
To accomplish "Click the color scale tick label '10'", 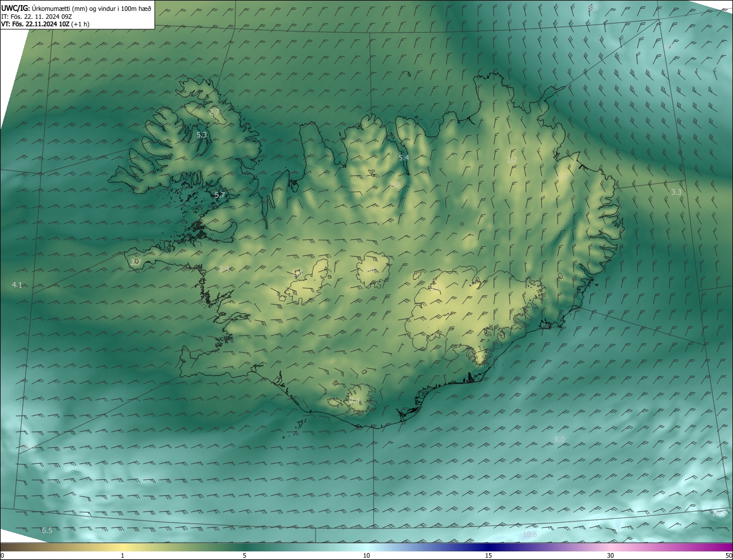I will [366, 555].
